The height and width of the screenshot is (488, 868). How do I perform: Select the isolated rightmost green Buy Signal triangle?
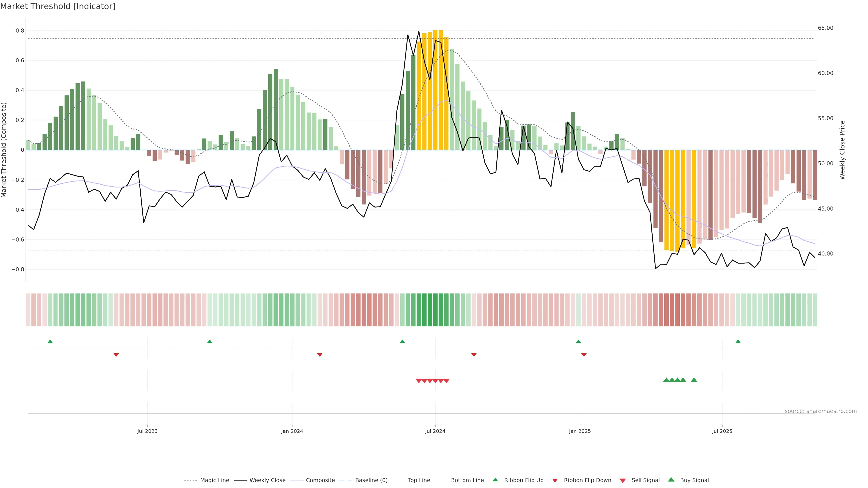[x=694, y=380]
